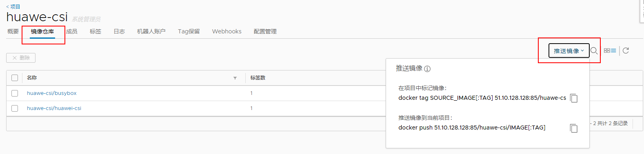
Task: Check the huawe-csi/huawei-csi row checkbox
Action: (x=15, y=108)
